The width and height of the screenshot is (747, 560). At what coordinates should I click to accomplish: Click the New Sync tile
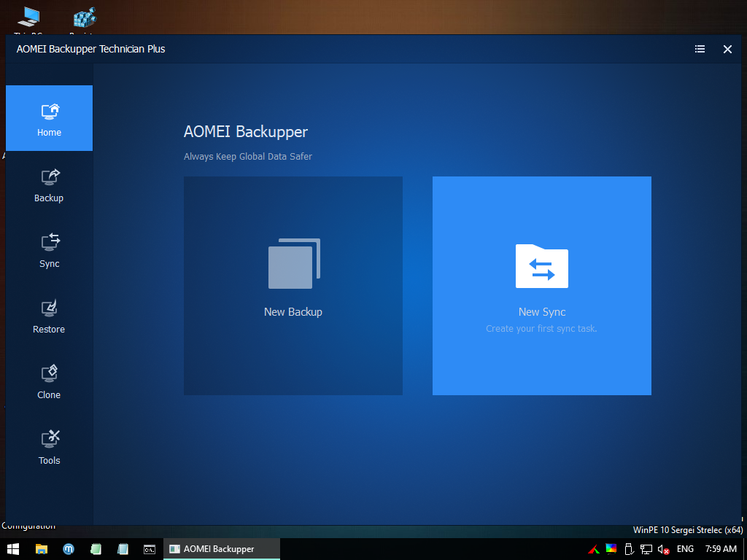click(x=542, y=286)
